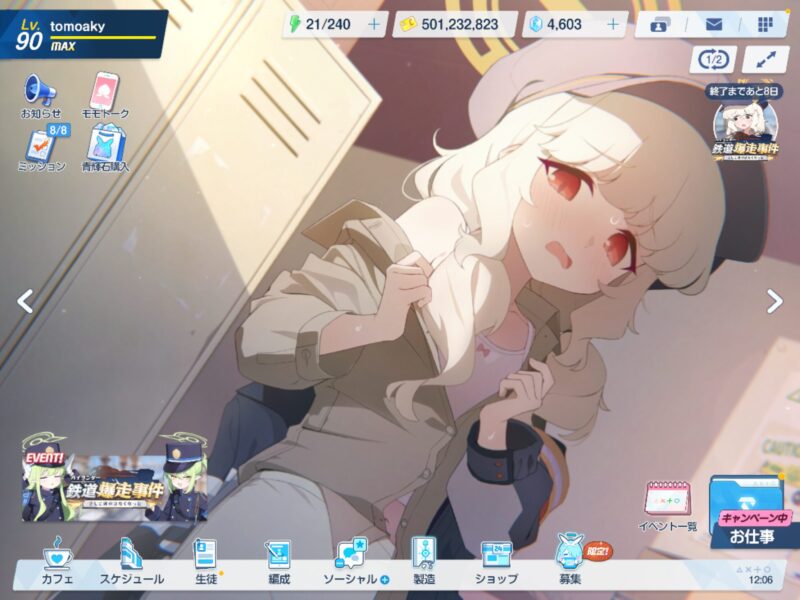Click the 501,232,823 credits counter
800x600 pixels.
454,24
